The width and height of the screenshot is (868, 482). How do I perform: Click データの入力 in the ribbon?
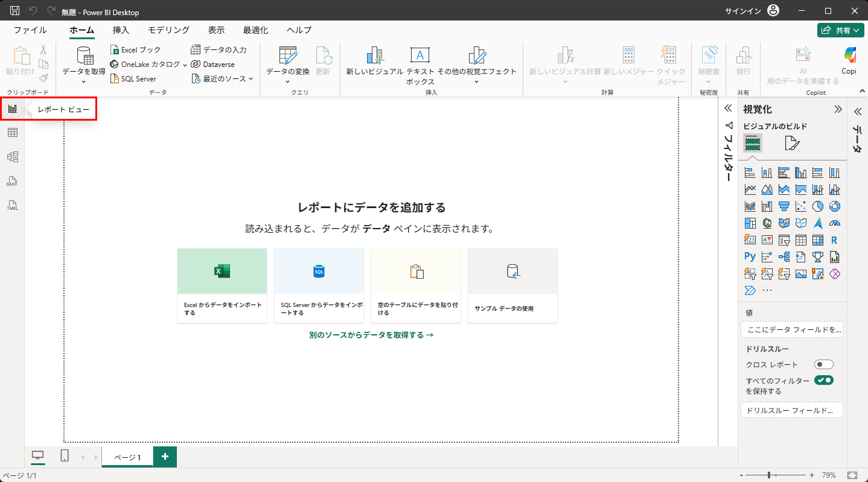[x=219, y=50]
